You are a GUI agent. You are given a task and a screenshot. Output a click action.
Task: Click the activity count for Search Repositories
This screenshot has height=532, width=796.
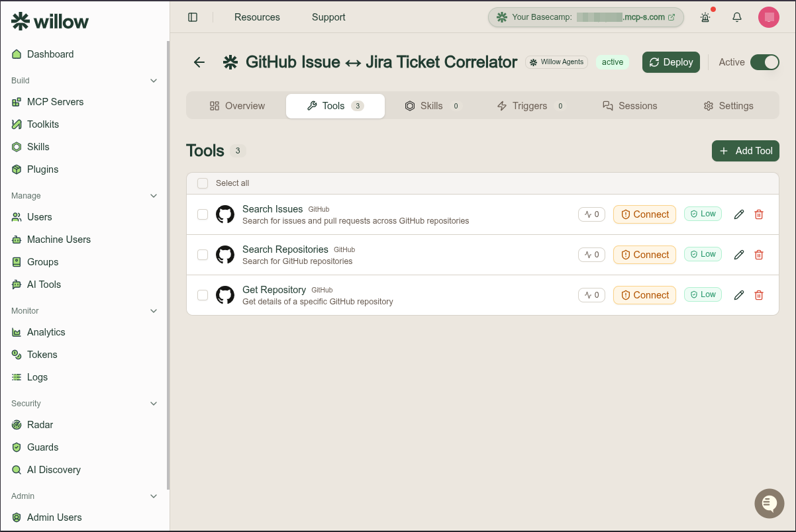[591, 255]
